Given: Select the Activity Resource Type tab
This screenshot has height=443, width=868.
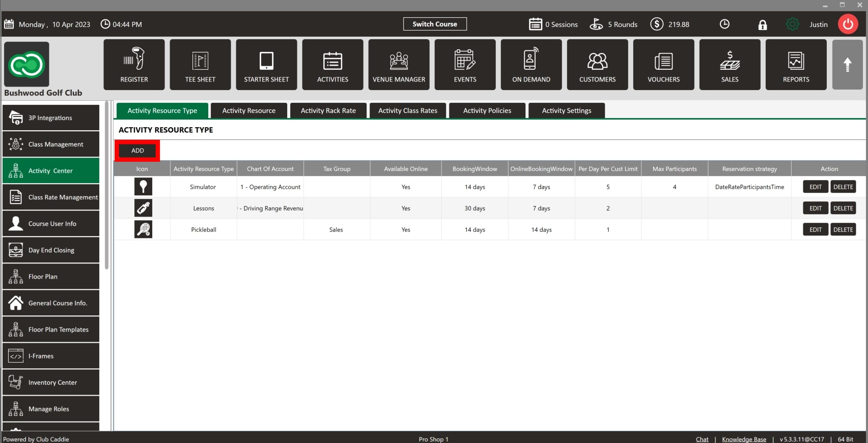Looking at the screenshot, I should point(162,110).
